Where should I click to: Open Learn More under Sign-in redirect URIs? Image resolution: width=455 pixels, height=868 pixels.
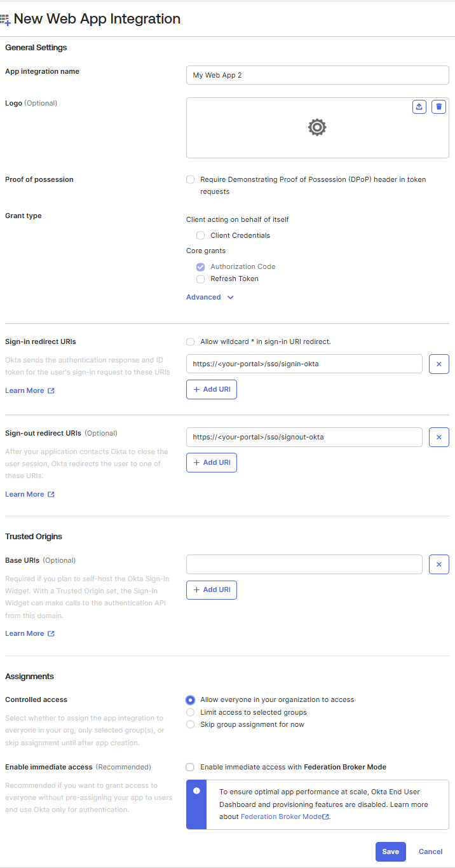point(29,391)
